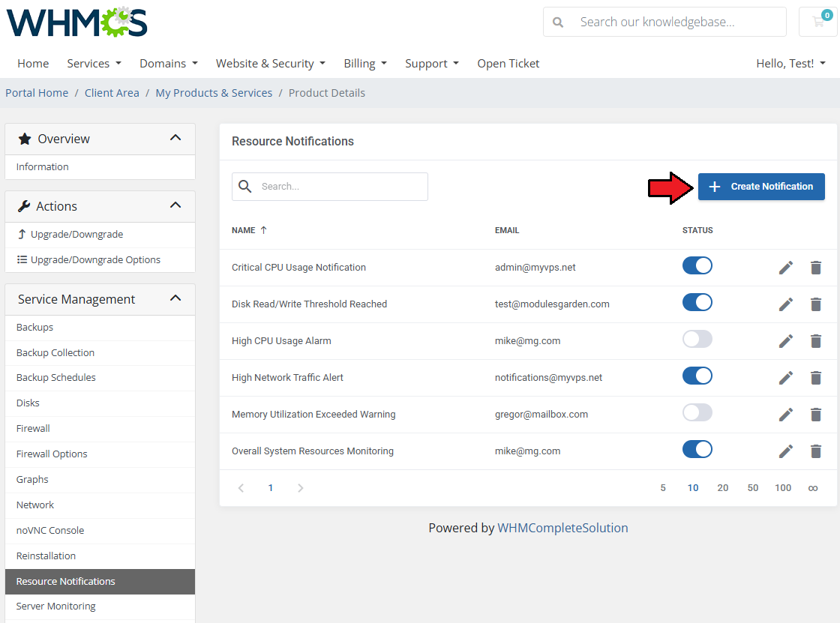This screenshot has height=623, width=840.
Task: Go to the next page arrow
Action: point(301,488)
